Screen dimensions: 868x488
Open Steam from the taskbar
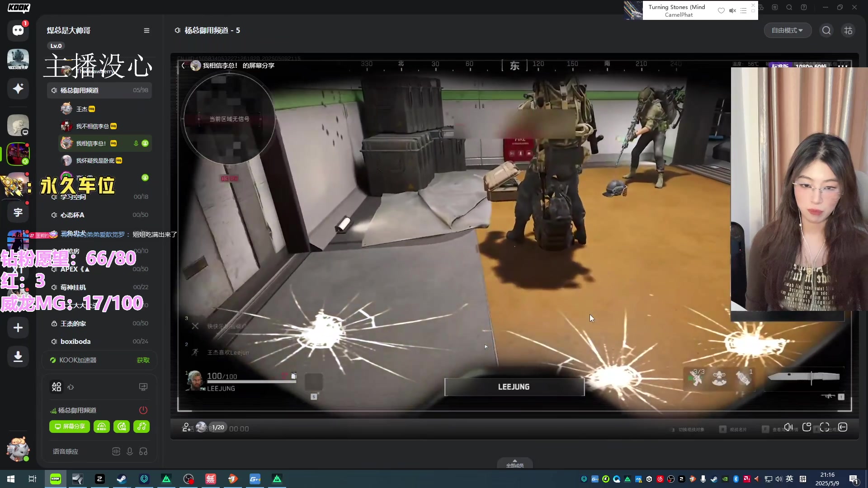[122, 479]
